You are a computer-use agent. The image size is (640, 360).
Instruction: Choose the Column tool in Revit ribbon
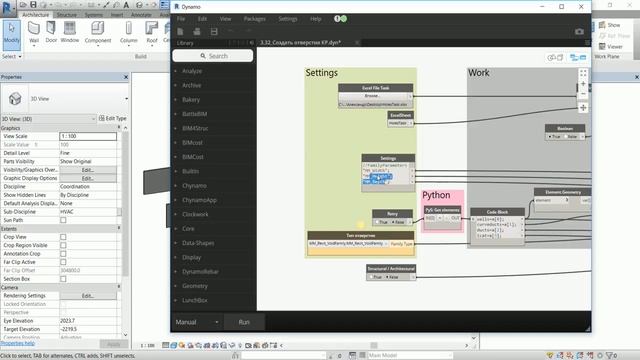coord(129,32)
